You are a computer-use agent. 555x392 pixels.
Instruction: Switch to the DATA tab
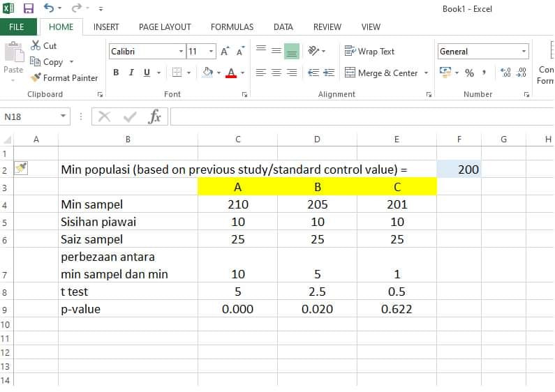tap(283, 27)
